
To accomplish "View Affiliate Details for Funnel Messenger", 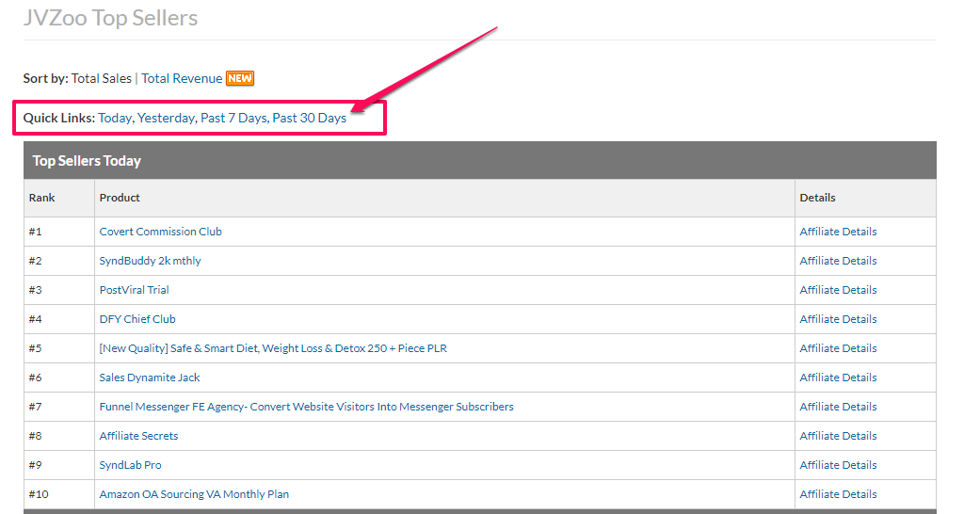I will click(x=838, y=407).
